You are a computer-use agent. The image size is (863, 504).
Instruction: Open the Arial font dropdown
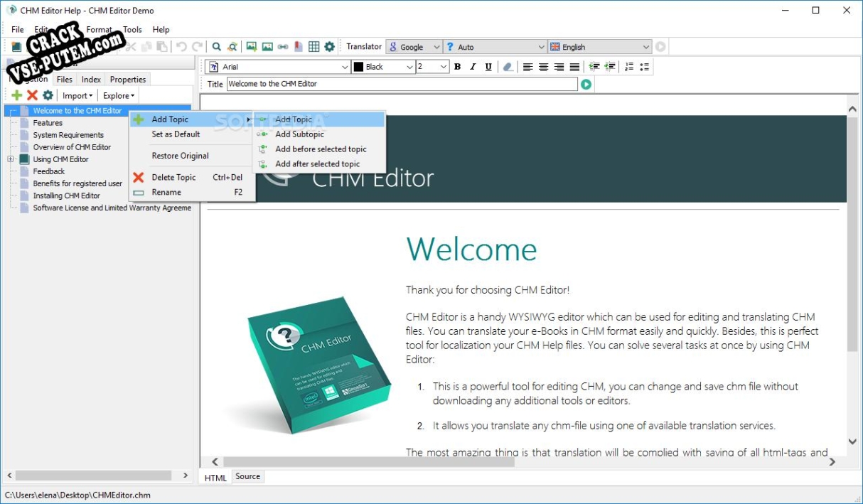pos(278,67)
